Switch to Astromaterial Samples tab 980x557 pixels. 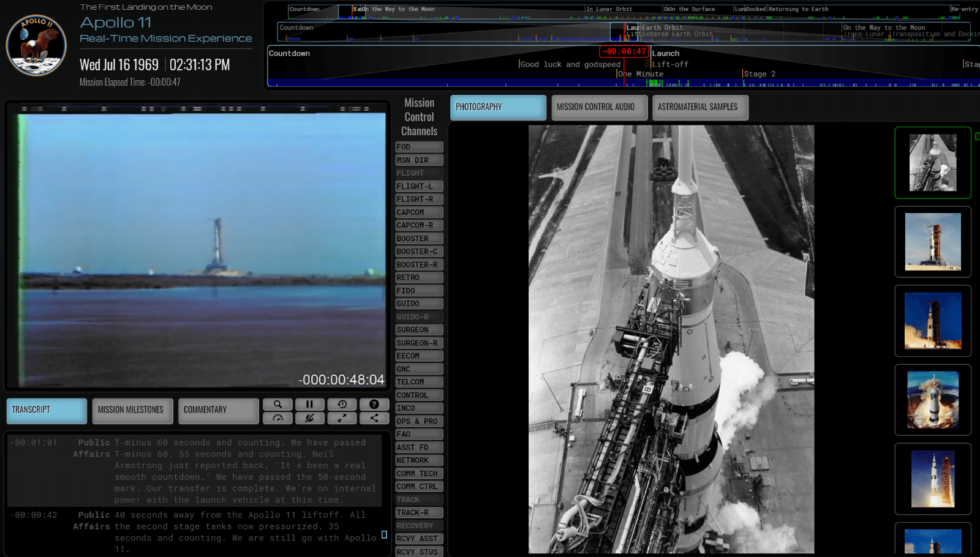[x=700, y=107]
